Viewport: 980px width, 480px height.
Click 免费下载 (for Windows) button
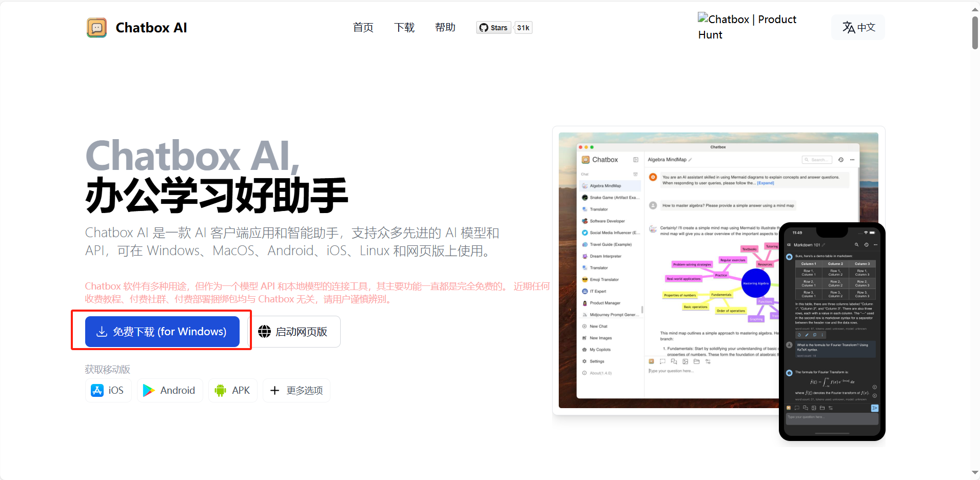[x=162, y=332]
